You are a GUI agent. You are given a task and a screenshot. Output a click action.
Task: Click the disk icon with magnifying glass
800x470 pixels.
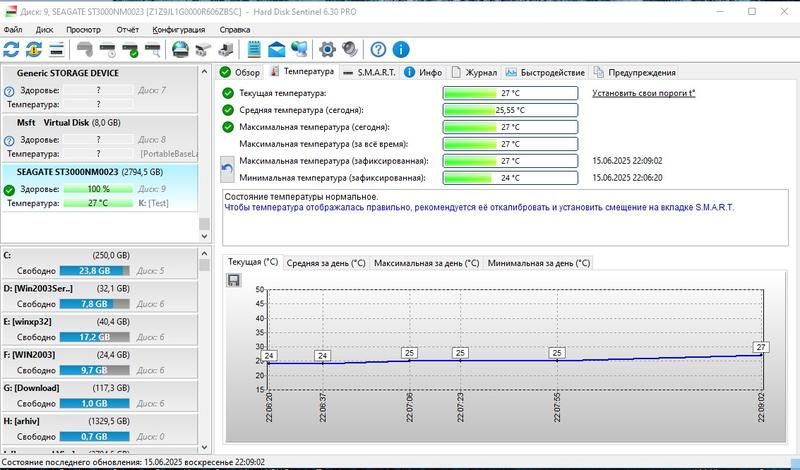[153, 50]
